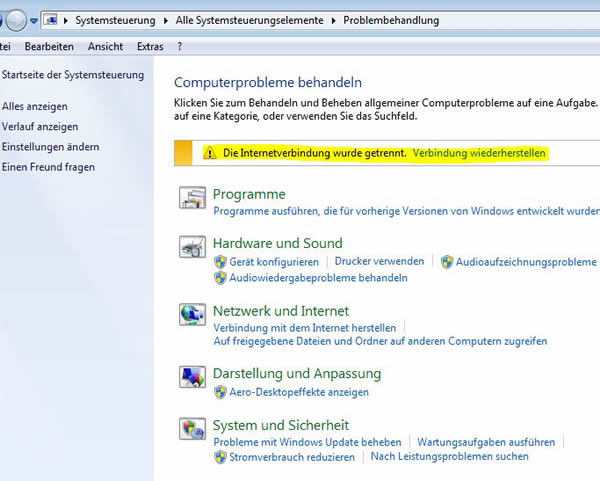Click Aero-Desktopeffekte anzeigen link
This screenshot has height=481, width=600.
(x=299, y=392)
